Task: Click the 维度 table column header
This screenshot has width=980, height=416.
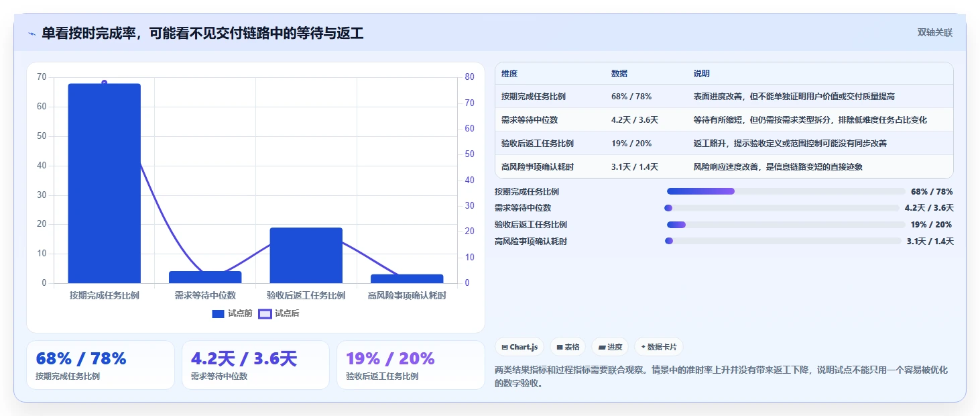Action: click(x=509, y=74)
